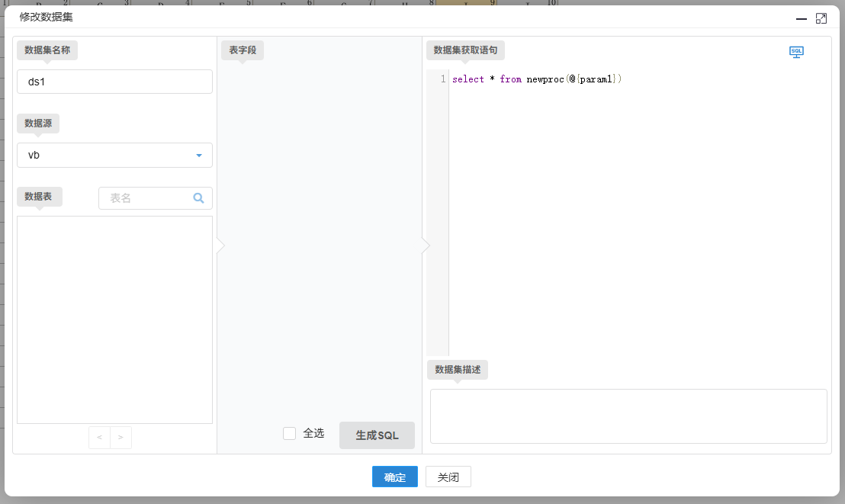
Task: Minimize the 修改数据集 dialog
Action: click(802, 18)
